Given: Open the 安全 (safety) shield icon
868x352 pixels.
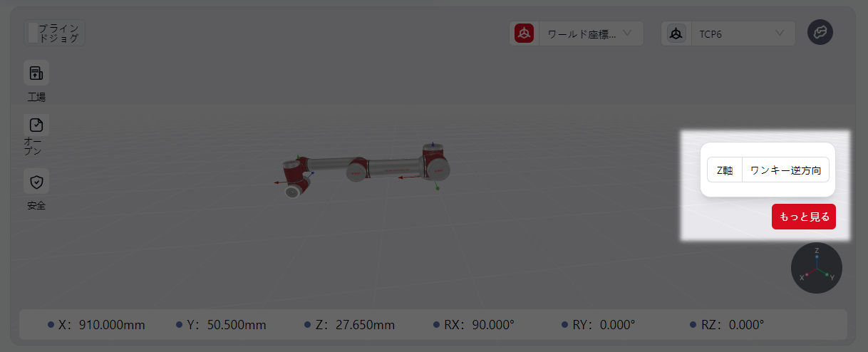Looking at the screenshot, I should tap(36, 182).
